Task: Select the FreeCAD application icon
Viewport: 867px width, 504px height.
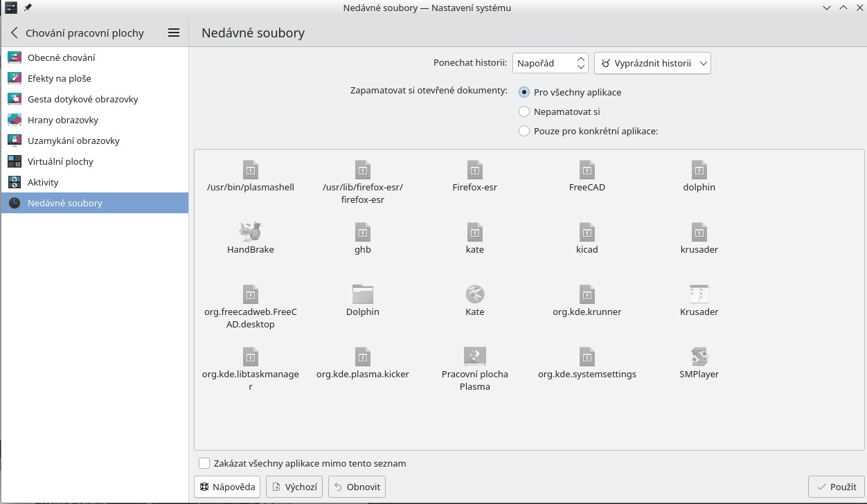Action: click(x=587, y=169)
